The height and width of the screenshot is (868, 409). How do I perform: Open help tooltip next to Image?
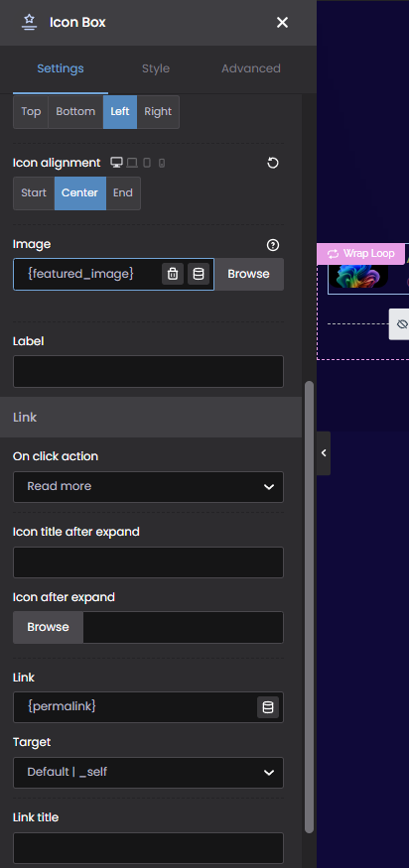click(273, 245)
